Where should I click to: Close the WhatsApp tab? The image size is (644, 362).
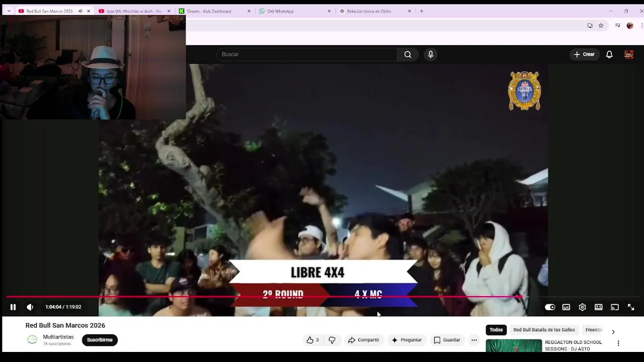click(330, 11)
